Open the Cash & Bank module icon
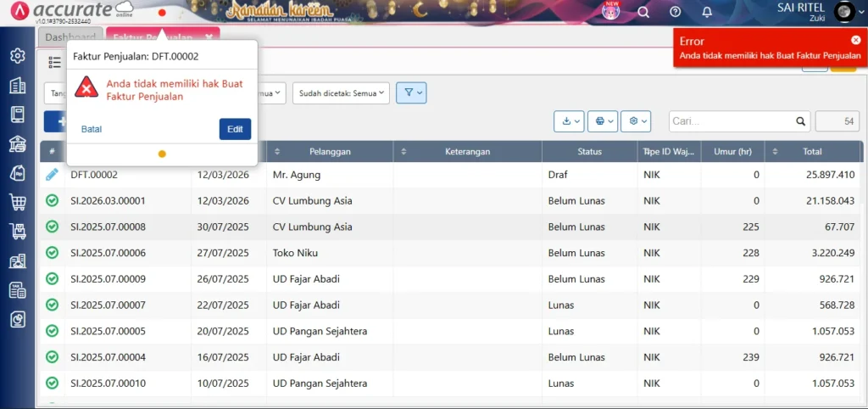The width and height of the screenshot is (868, 409). (18, 143)
